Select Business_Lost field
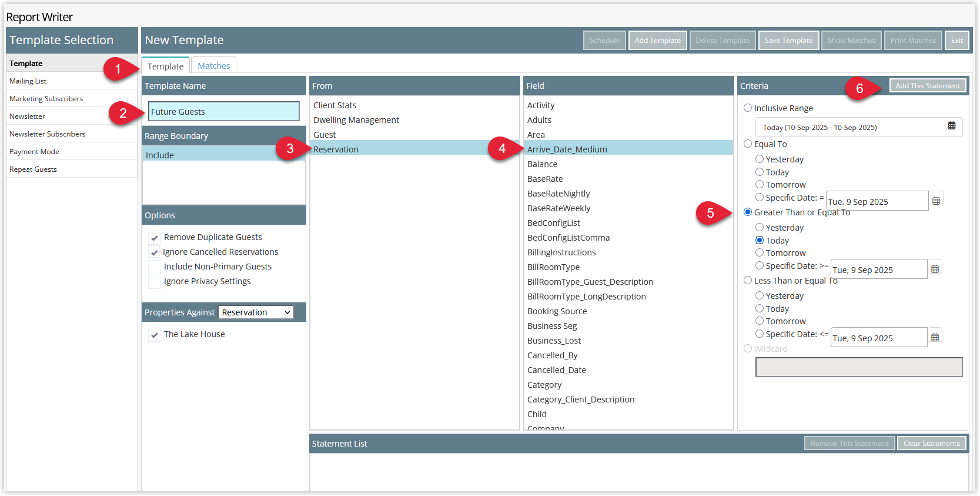 (x=628, y=340)
